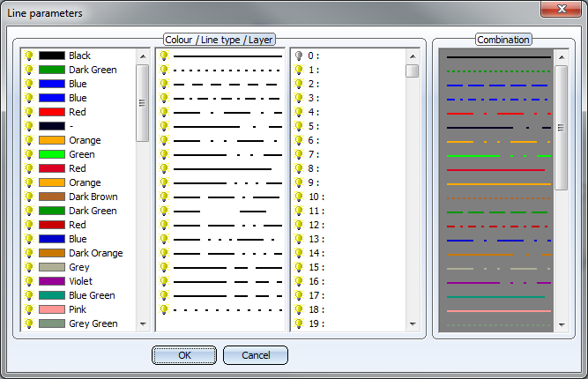The image size is (588, 379).
Task: Toggle the lightbulb beside layer 6
Action: point(299,140)
